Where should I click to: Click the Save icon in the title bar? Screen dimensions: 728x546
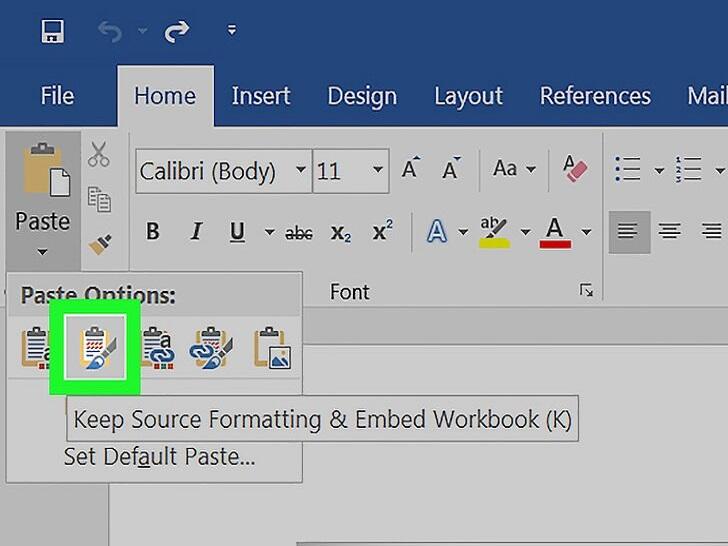(x=52, y=31)
